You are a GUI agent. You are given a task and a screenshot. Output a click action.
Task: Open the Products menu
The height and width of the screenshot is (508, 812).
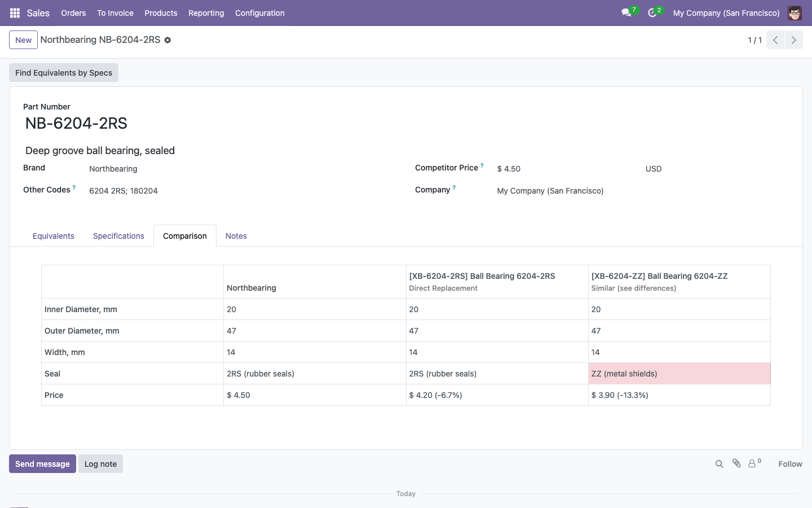pos(161,13)
